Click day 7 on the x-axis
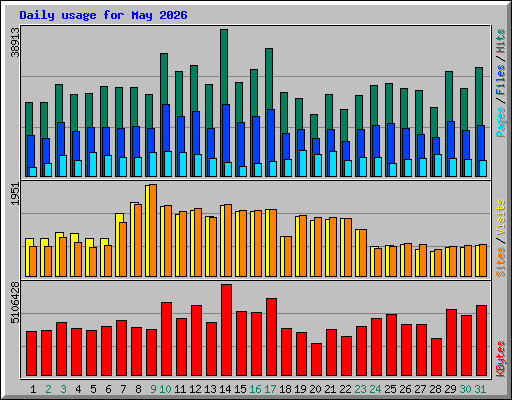 click(x=123, y=389)
